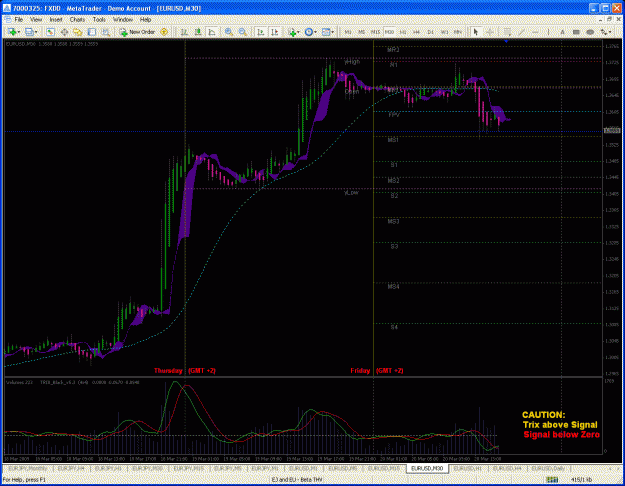Select the H1 timeframe button
Image resolution: width=625 pixels, height=486 pixels.
coord(403,32)
